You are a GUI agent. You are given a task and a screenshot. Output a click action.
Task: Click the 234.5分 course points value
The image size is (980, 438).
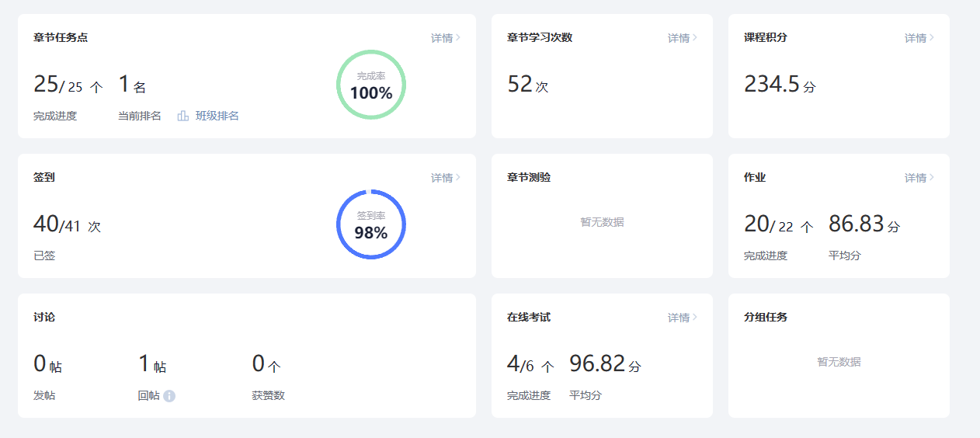pyautogui.click(x=780, y=85)
